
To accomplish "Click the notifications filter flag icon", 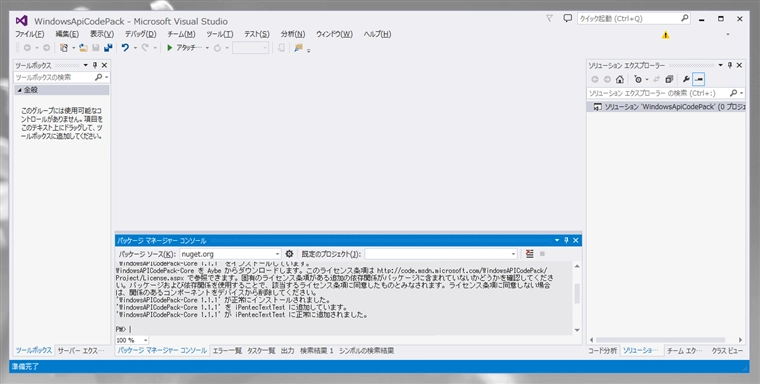I will pyautogui.click(x=549, y=18).
